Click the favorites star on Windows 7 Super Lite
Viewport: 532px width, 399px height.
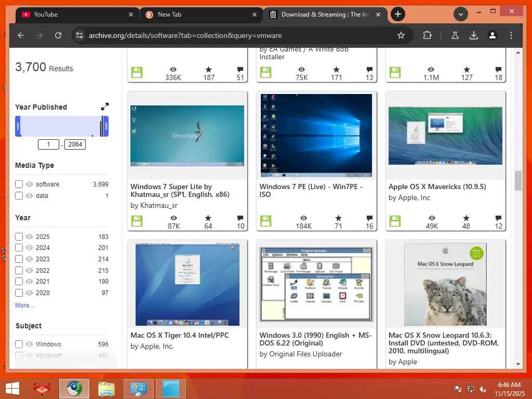pos(208,218)
